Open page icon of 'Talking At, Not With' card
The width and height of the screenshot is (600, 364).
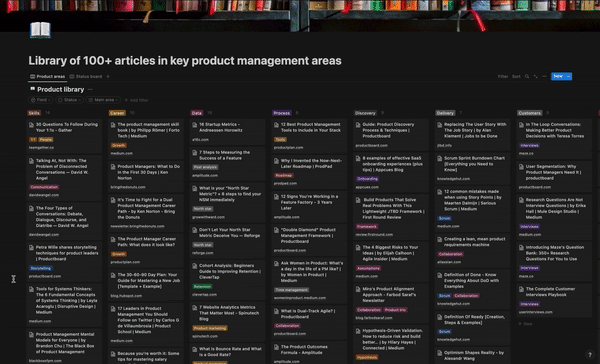[31, 161]
